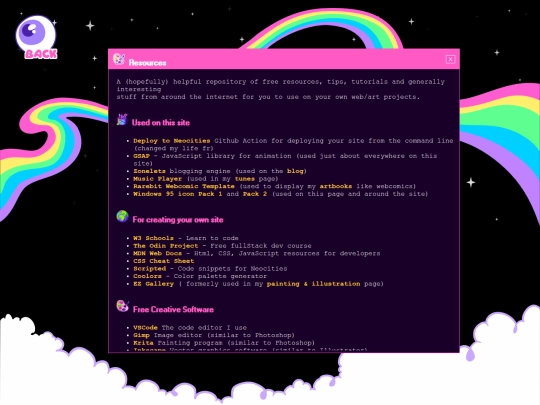Close the Resources window
540x405 pixels.
coord(450,60)
